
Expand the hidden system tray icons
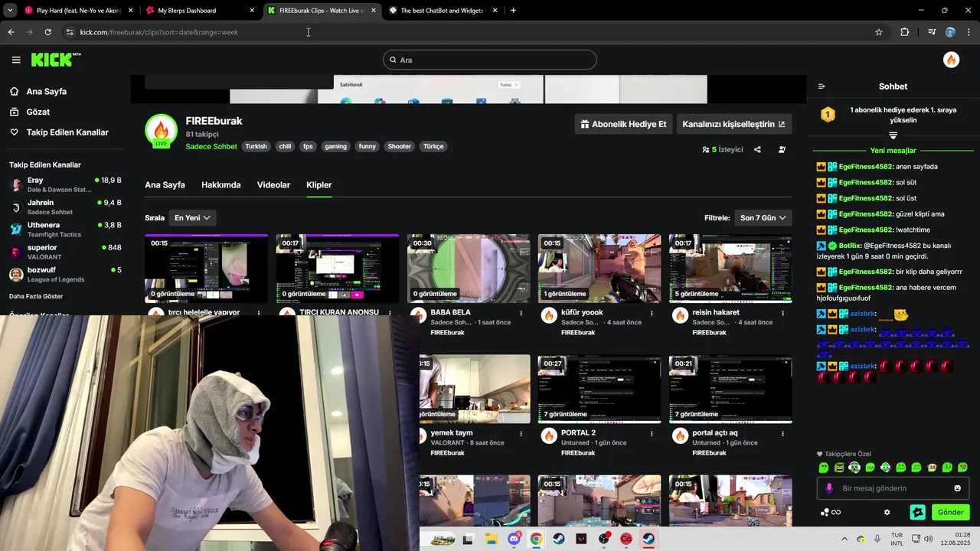coord(844,539)
